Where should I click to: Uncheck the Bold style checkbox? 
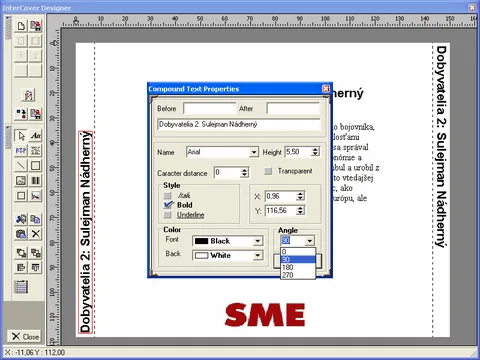coord(168,205)
